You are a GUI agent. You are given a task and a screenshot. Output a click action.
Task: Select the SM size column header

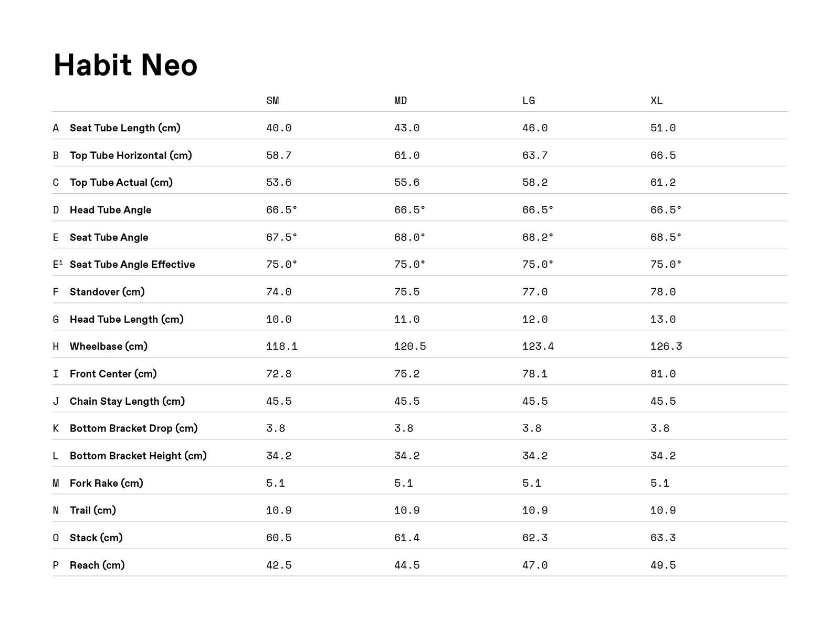(272, 100)
